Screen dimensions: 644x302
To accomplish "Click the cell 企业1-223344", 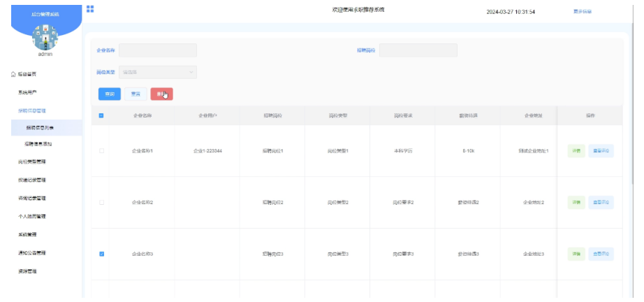I will point(208,151).
